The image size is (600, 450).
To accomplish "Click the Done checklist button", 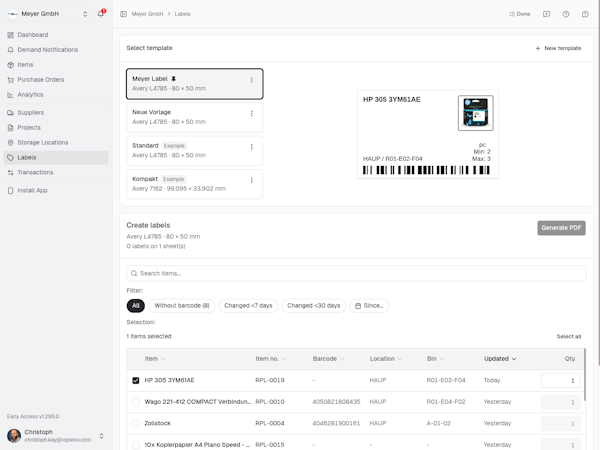I will (519, 14).
